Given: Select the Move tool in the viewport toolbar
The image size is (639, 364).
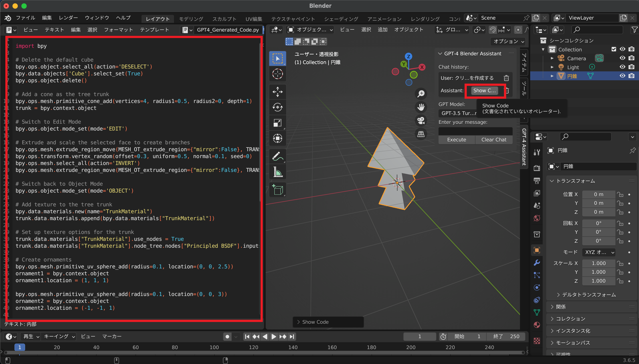Looking at the screenshot, I should (277, 92).
